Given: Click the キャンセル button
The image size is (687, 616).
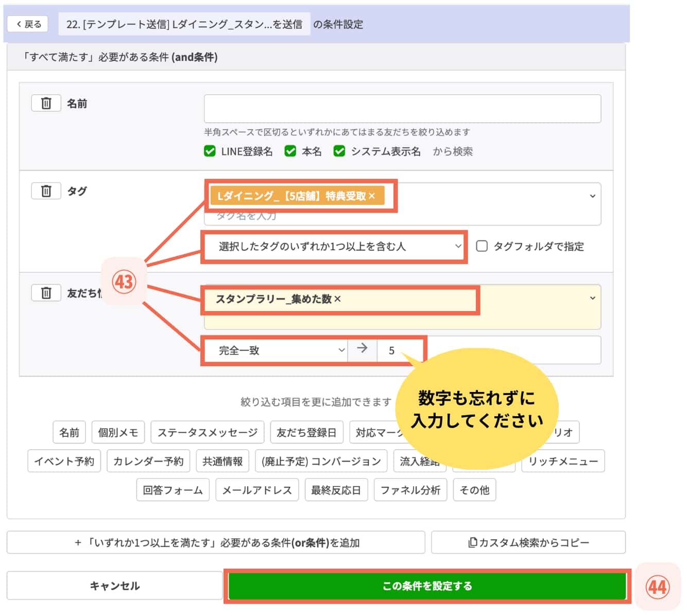Looking at the screenshot, I should pyautogui.click(x=114, y=585).
